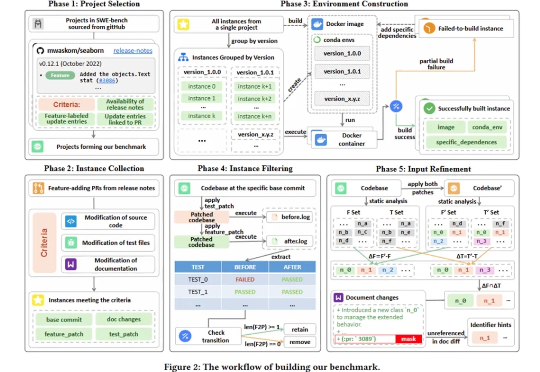540x372 pixels.
Task: Click the file icon beside before.log
Action: pyautogui.click(x=274, y=217)
